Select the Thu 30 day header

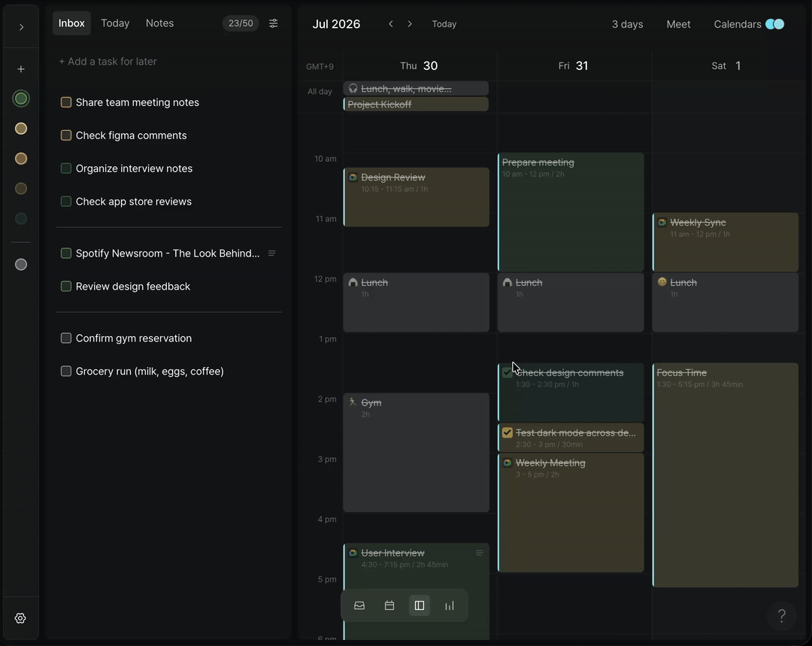point(419,65)
